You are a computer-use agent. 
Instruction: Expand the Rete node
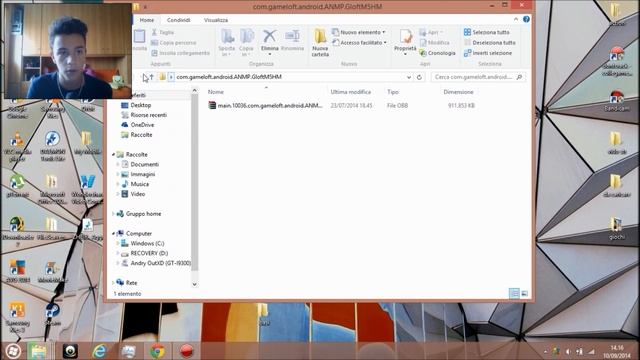[x=113, y=282]
